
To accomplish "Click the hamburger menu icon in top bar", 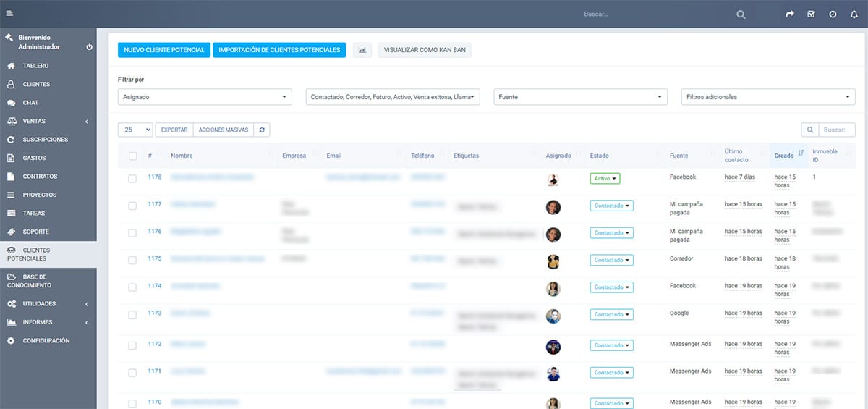I will point(9,14).
